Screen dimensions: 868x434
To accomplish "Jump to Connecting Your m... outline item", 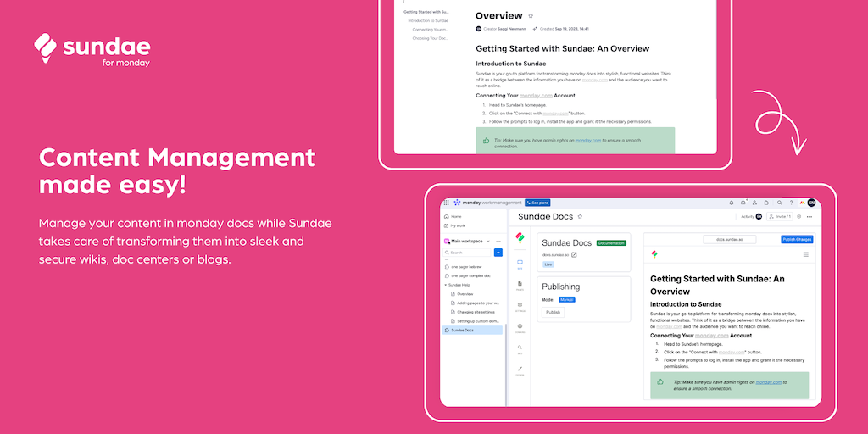I will 430,30.
